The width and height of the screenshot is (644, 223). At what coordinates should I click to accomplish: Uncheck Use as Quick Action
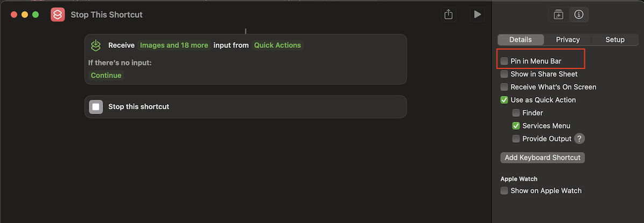504,100
